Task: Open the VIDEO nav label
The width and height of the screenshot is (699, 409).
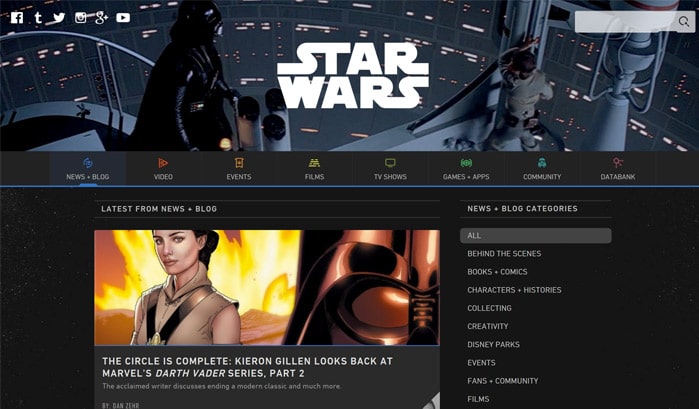Action: click(x=163, y=177)
